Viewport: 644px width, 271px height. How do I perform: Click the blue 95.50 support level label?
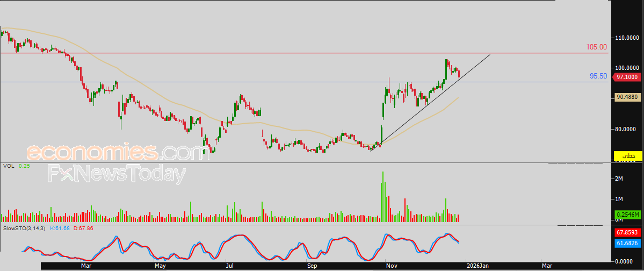tap(598, 76)
